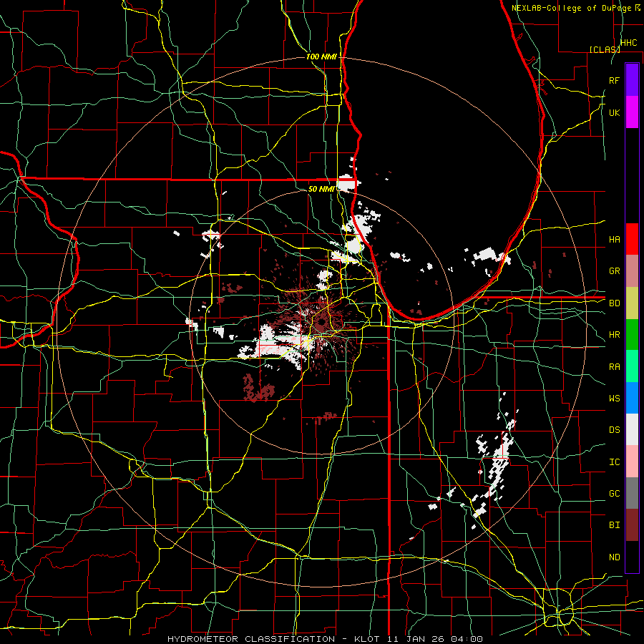The image size is (644, 644).
Task: Click the HA red legend swatch
Action: tap(632, 239)
